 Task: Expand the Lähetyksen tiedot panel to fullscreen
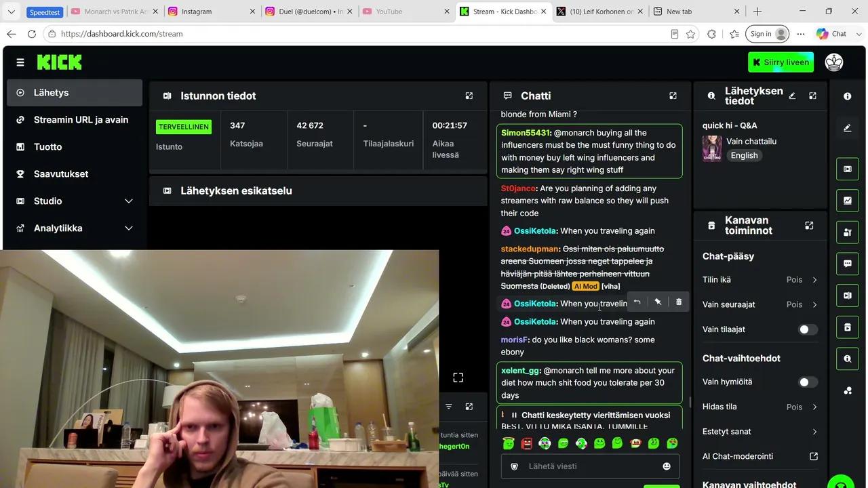coord(813,96)
